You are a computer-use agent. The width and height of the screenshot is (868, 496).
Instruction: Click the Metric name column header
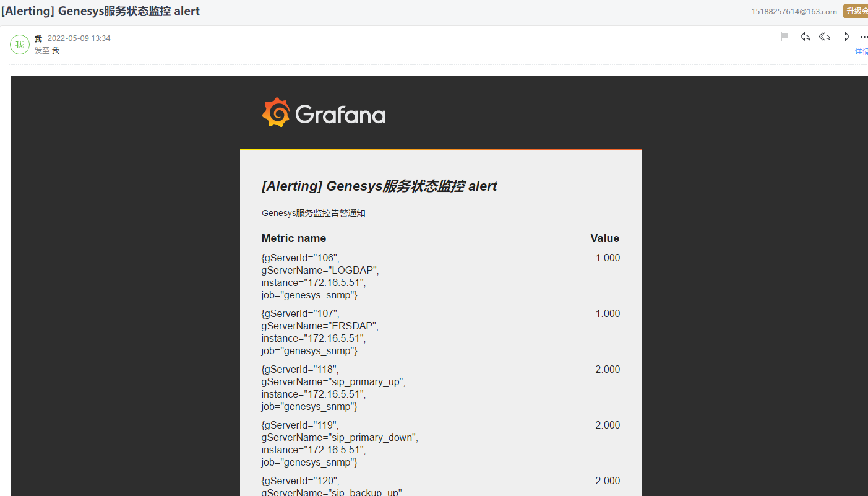click(x=293, y=238)
